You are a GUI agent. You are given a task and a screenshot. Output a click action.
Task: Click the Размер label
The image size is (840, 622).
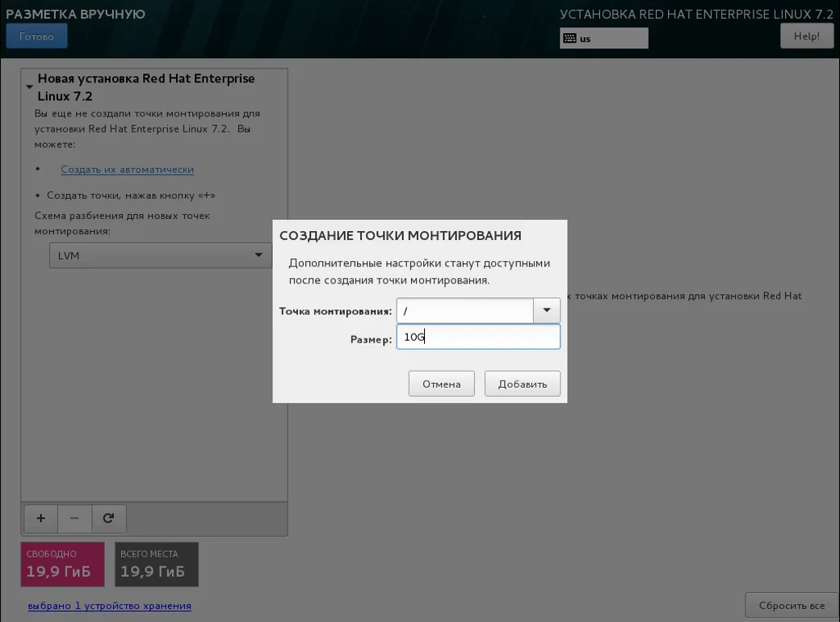[x=371, y=339]
